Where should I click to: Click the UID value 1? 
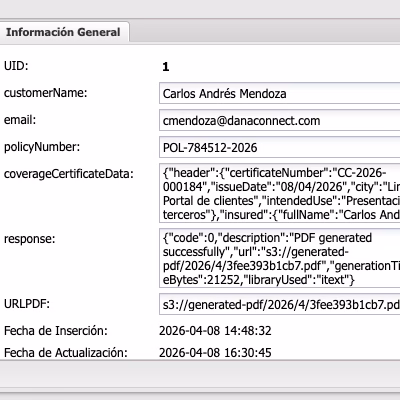click(x=166, y=67)
